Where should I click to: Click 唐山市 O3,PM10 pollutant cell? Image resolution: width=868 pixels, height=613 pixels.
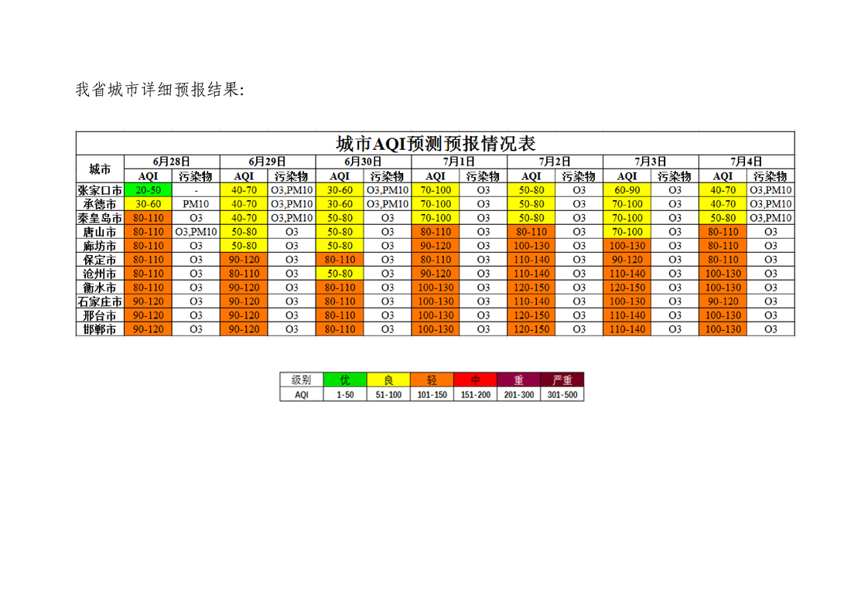196,232
